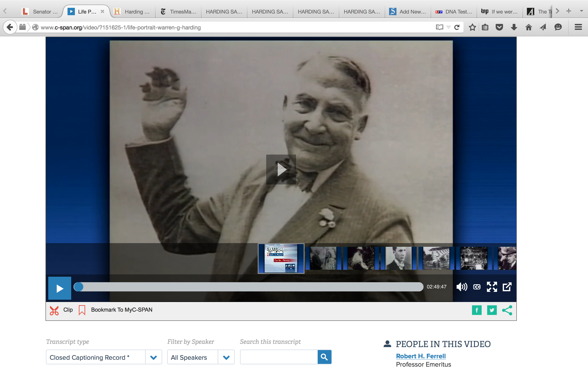Switch to the If we wer... tab

click(500, 11)
